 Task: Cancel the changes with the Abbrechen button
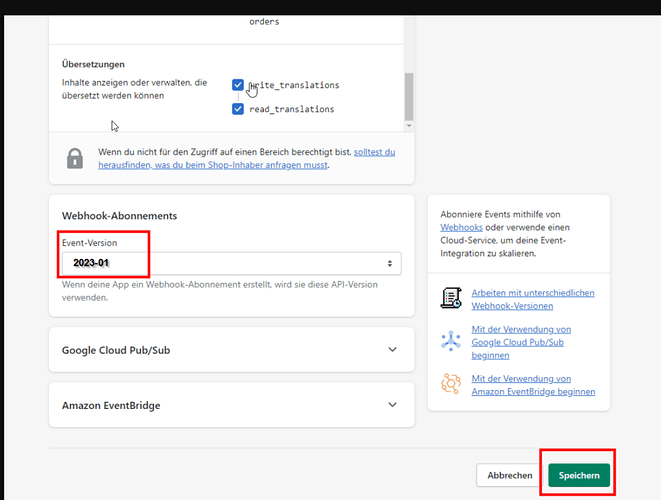click(x=510, y=475)
